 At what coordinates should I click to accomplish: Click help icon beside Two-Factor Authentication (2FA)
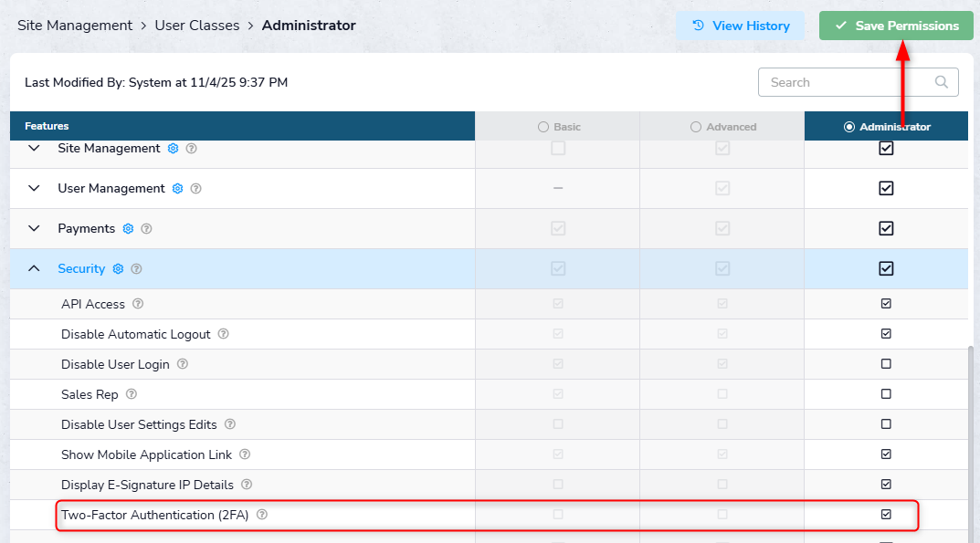262,515
